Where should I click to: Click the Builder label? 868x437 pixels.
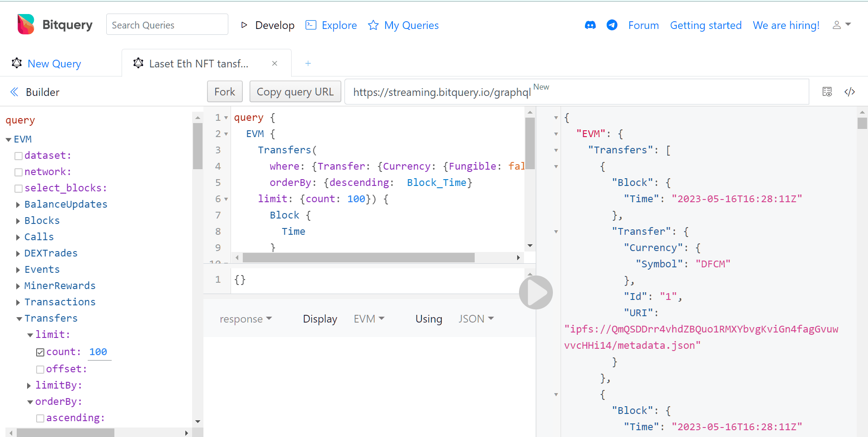point(42,92)
